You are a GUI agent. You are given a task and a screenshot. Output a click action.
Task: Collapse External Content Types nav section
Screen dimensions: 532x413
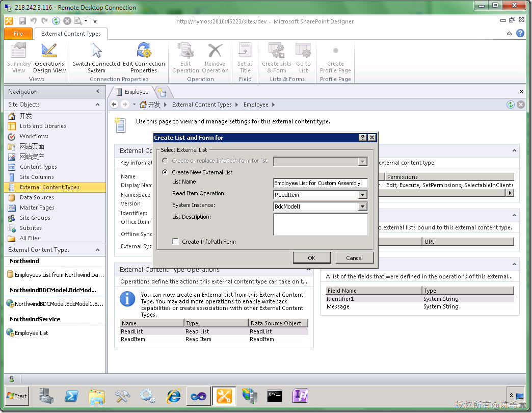pos(98,250)
